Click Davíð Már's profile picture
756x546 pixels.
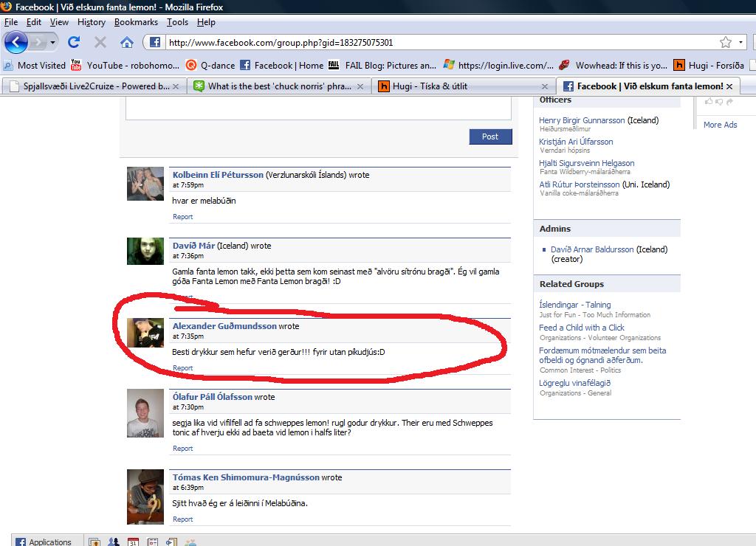[145, 251]
